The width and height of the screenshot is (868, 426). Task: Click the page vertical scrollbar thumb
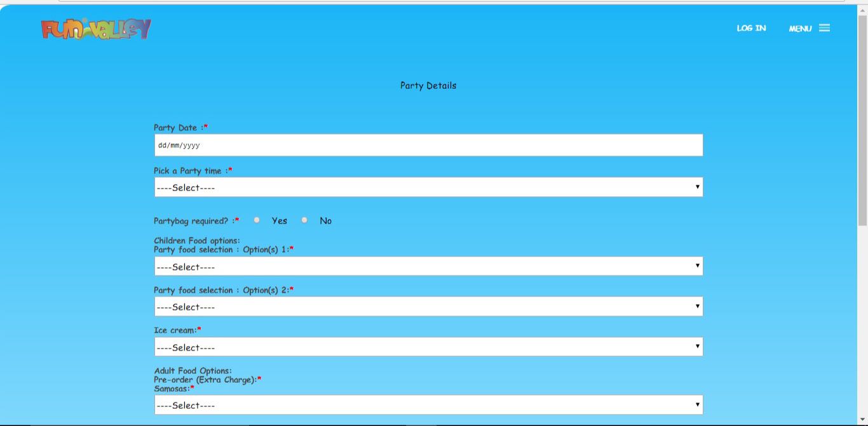pyautogui.click(x=862, y=119)
